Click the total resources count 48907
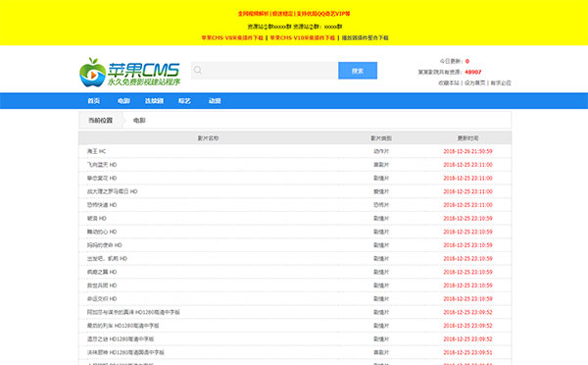The image size is (588, 365). pyautogui.click(x=473, y=72)
